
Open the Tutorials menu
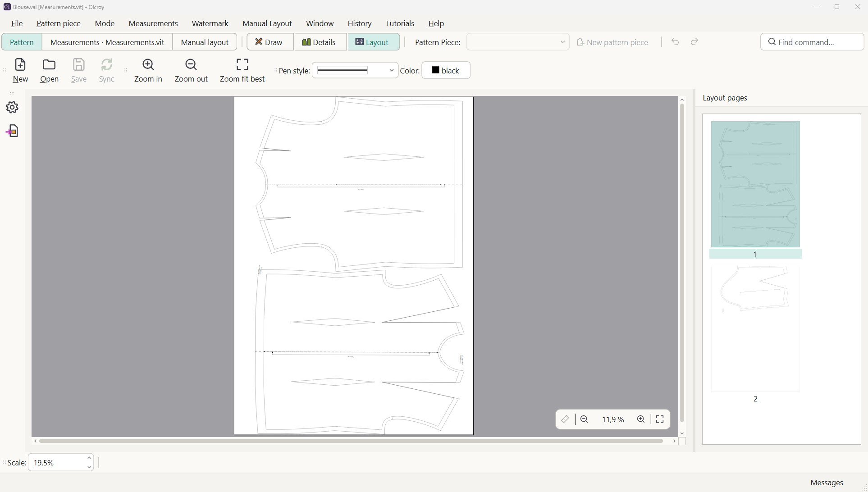coord(400,23)
